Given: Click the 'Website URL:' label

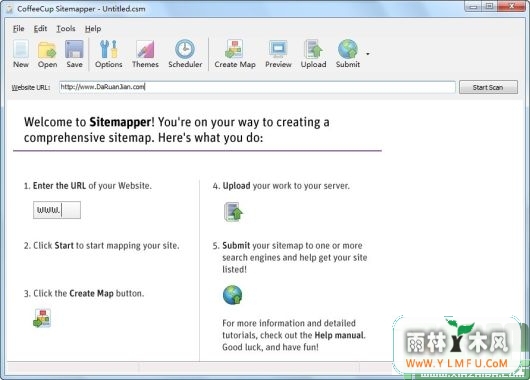Looking at the screenshot, I should click(x=31, y=88).
